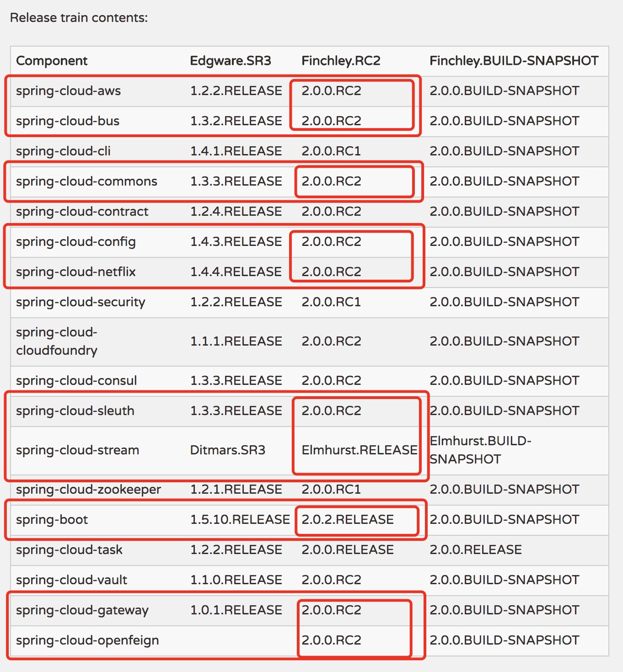
Task: Click 2.0.0.RELEASE under BUILD-SNAPSHOT for spring-cloud-task
Action: tap(476, 550)
